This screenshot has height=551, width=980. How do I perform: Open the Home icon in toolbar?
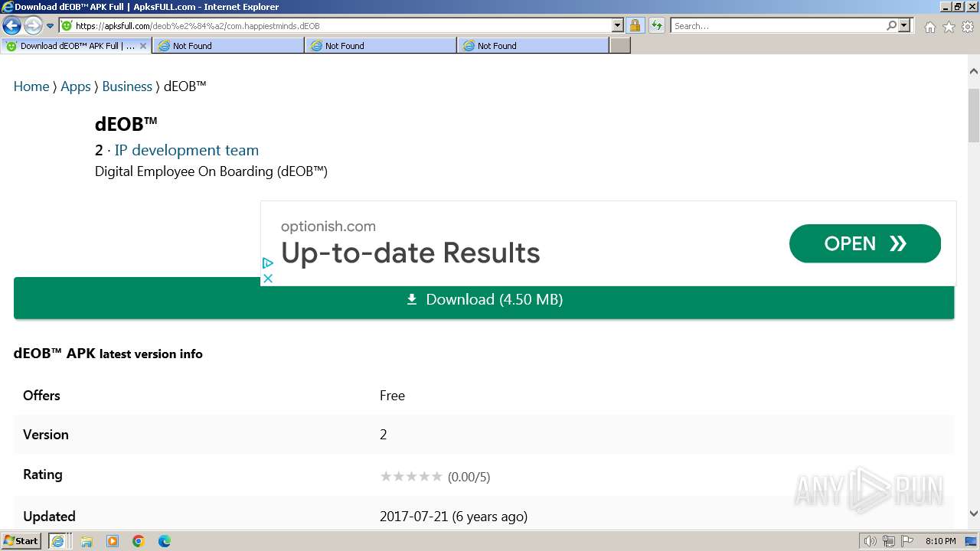929,27
